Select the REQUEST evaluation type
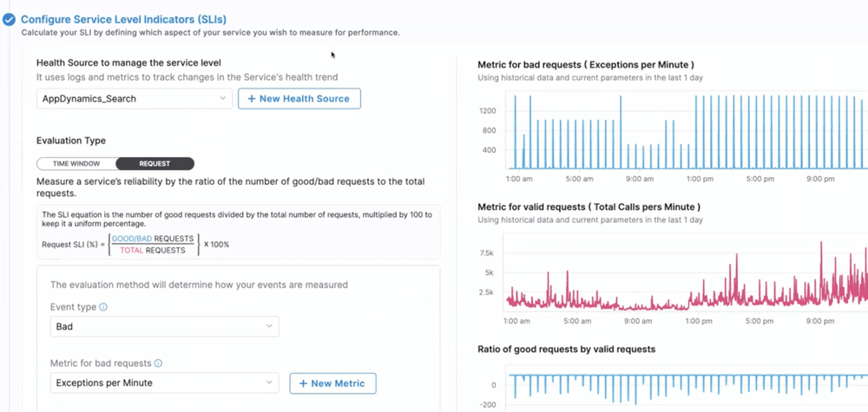The width and height of the screenshot is (868, 412). pos(155,163)
